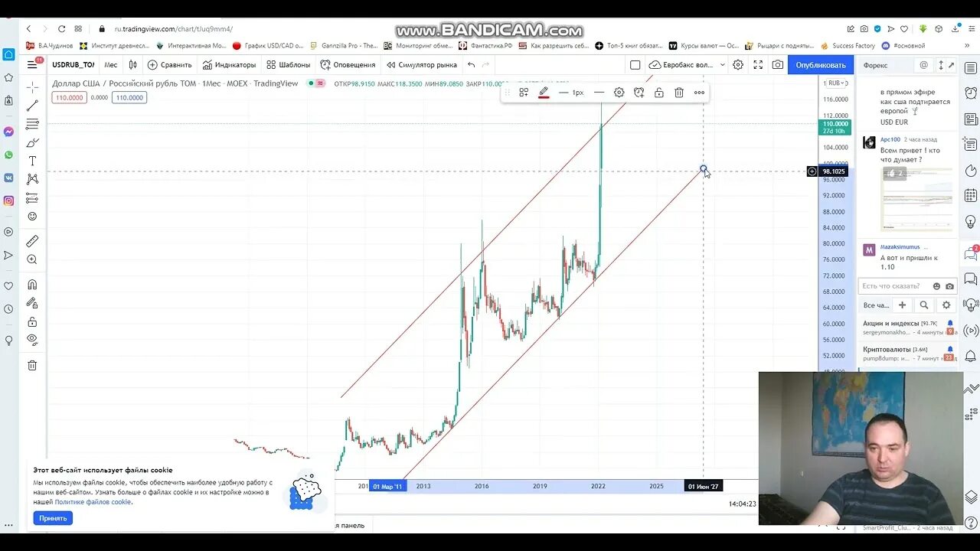Open the line style selector
The image size is (980, 551).
[x=599, y=93]
